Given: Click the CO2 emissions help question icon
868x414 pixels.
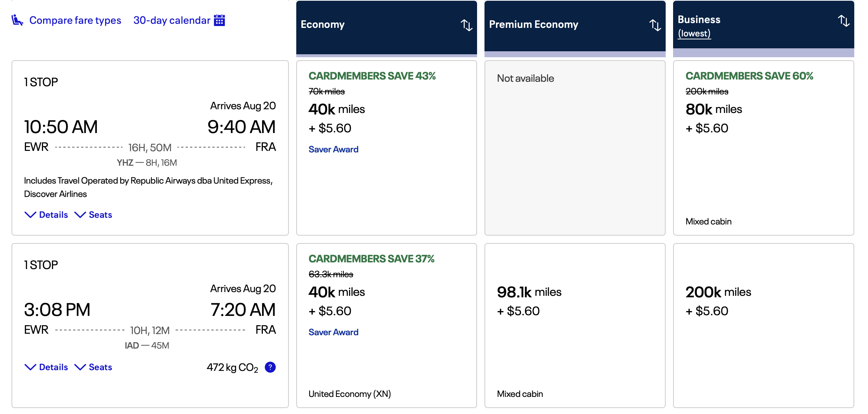Looking at the screenshot, I should (x=270, y=367).
